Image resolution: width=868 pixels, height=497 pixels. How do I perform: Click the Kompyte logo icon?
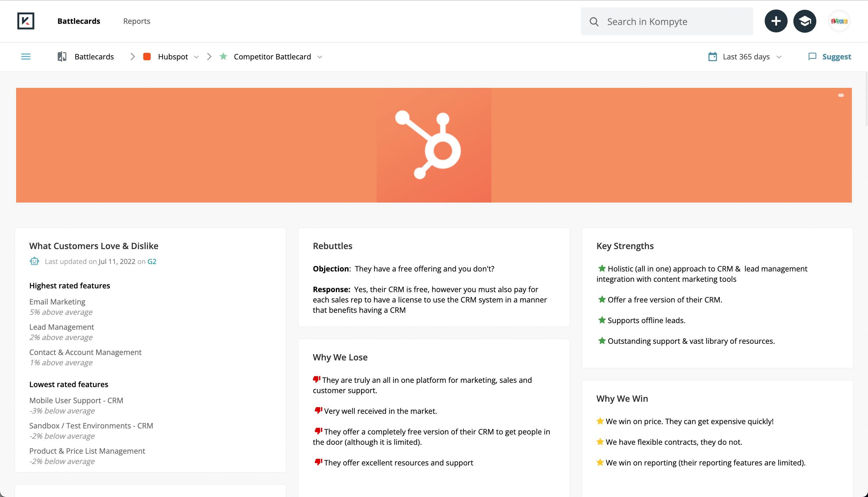point(26,21)
